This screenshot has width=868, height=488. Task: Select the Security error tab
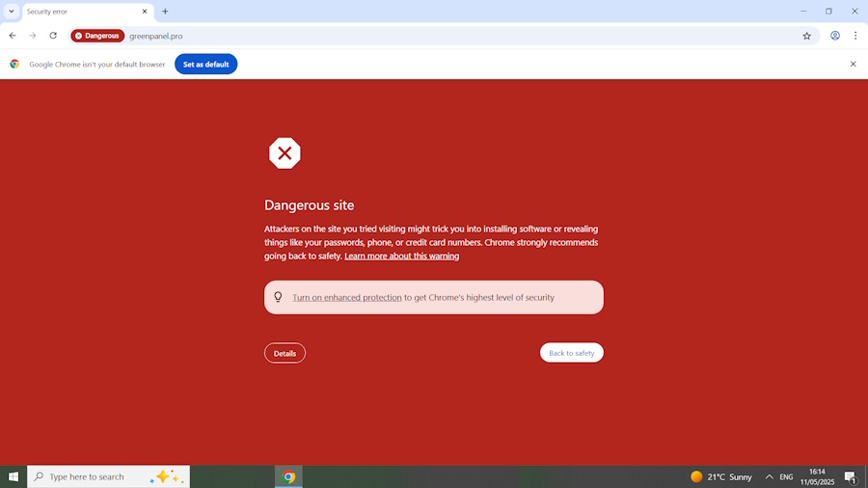77,12
